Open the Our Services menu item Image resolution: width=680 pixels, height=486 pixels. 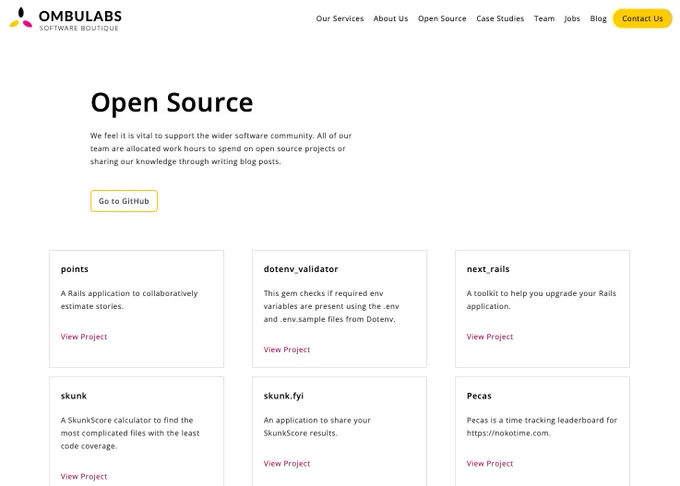point(340,19)
